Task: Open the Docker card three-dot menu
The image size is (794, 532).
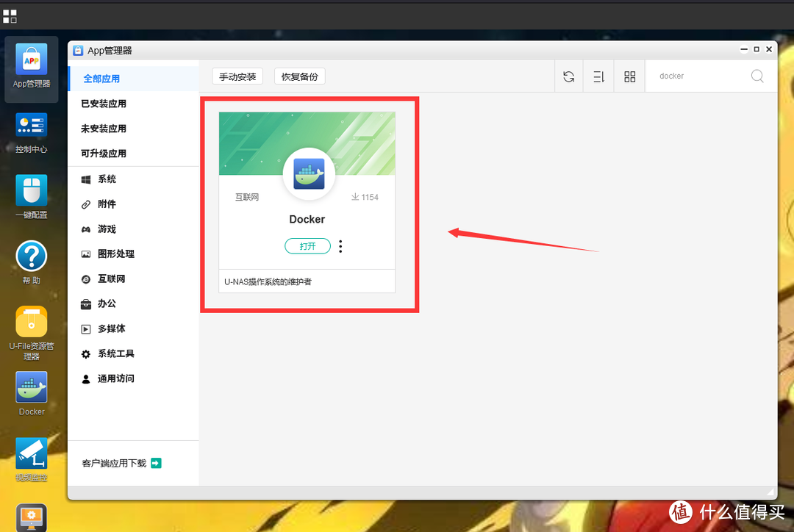Action: [340, 246]
